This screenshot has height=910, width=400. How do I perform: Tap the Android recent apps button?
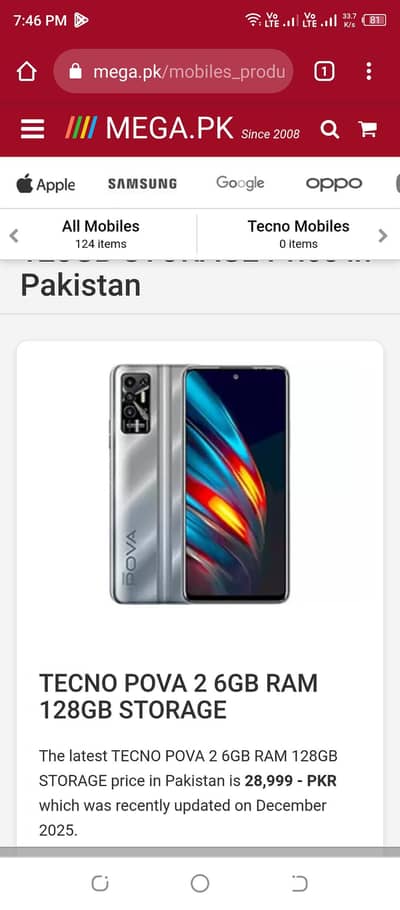point(100,883)
